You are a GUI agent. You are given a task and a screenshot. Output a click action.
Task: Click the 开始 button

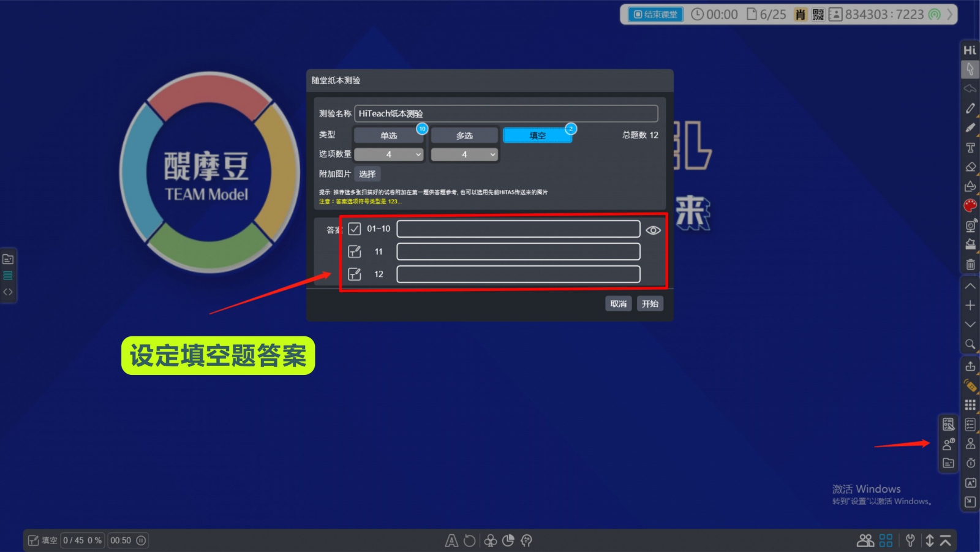[x=650, y=304]
